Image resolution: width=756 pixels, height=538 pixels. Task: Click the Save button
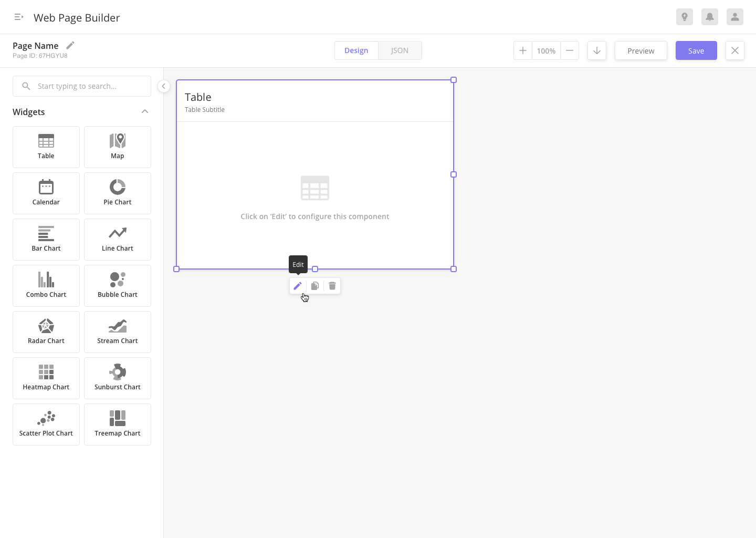[x=696, y=50]
